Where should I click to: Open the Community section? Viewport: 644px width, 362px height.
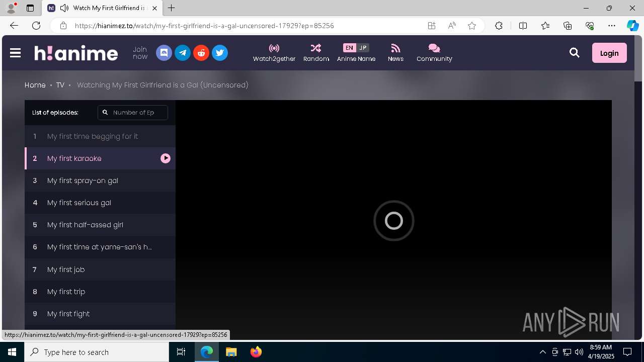pos(434,53)
